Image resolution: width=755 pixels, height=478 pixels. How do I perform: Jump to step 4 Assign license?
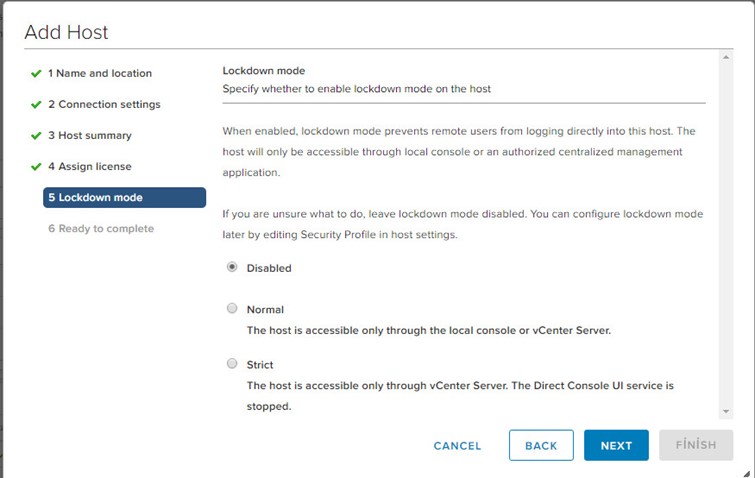click(90, 167)
